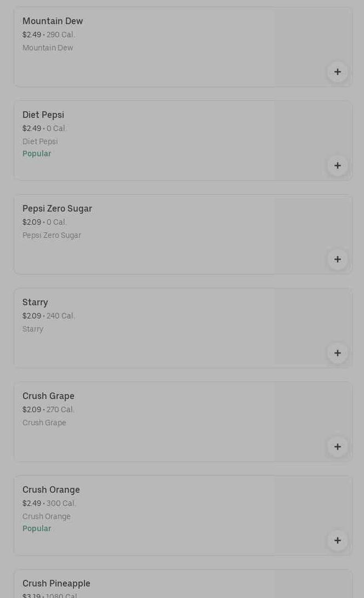Add Crush Grape using plus icon
The width and height of the screenshot is (364, 598).
point(338,447)
